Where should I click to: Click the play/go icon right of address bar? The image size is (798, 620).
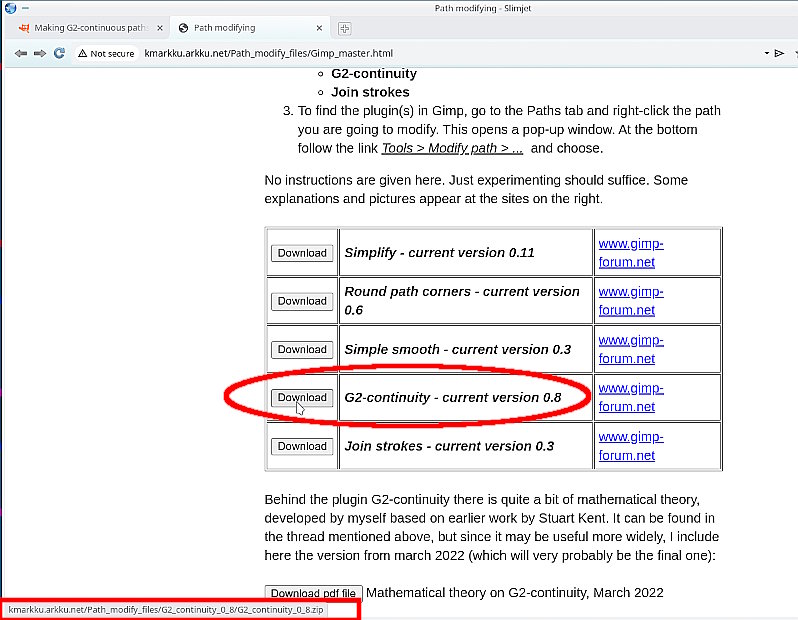click(x=779, y=53)
